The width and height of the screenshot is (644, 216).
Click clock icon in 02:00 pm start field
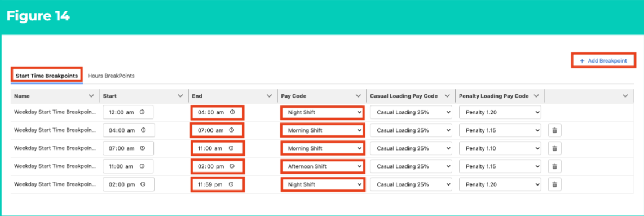point(143,184)
